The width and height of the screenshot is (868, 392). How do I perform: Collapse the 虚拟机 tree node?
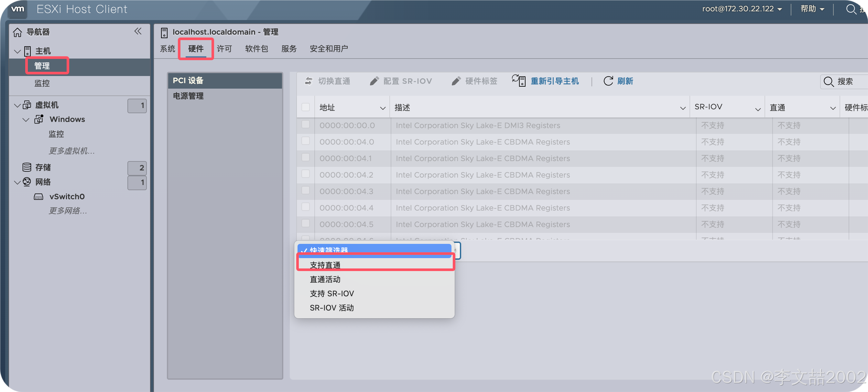click(17, 105)
